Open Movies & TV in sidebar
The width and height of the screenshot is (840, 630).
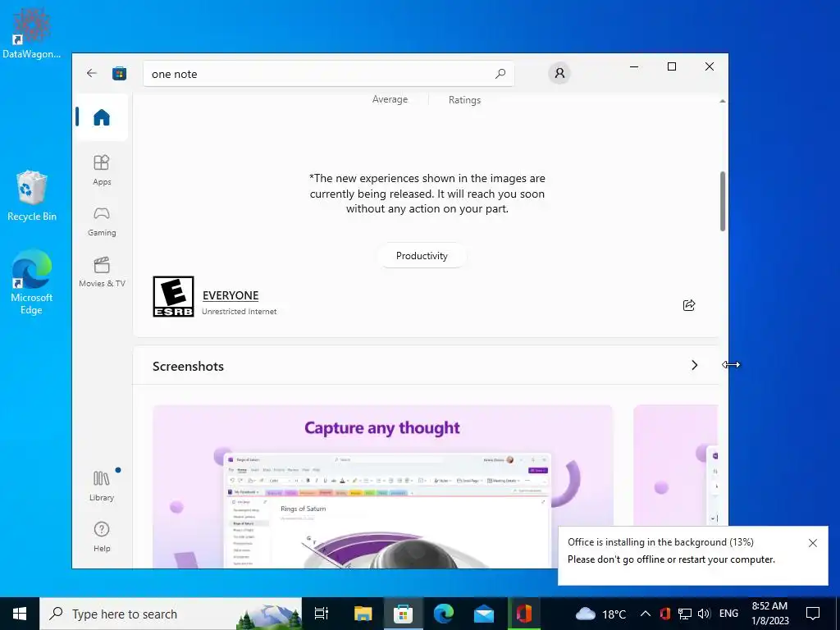[101, 272]
